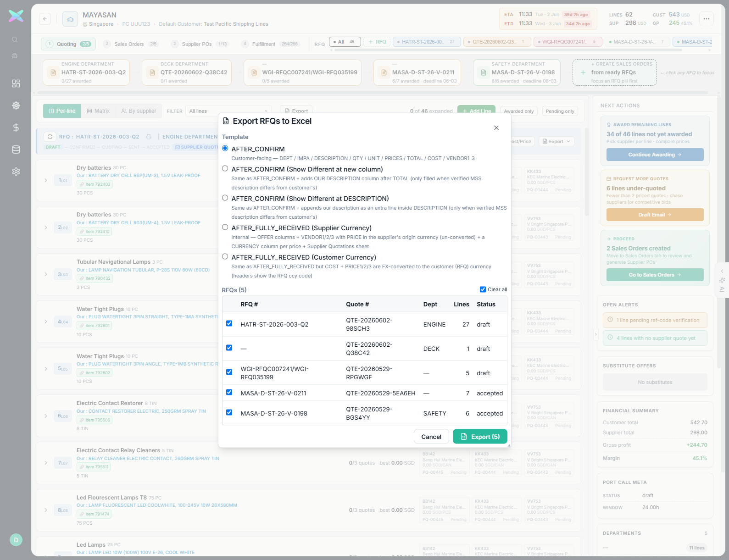Expand line 7 Electric Contact Relay Cleaners
The height and width of the screenshot is (560, 729).
46,463
